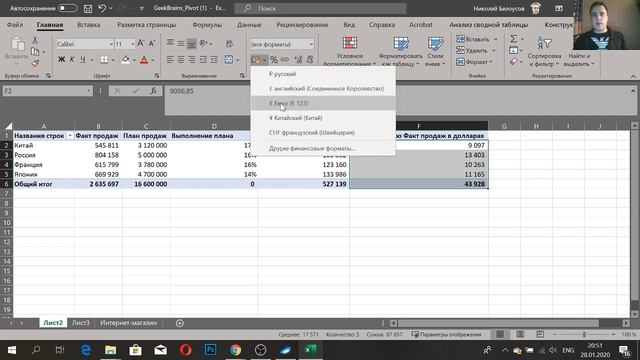Click the AutoSum sigma icon

coord(513,39)
